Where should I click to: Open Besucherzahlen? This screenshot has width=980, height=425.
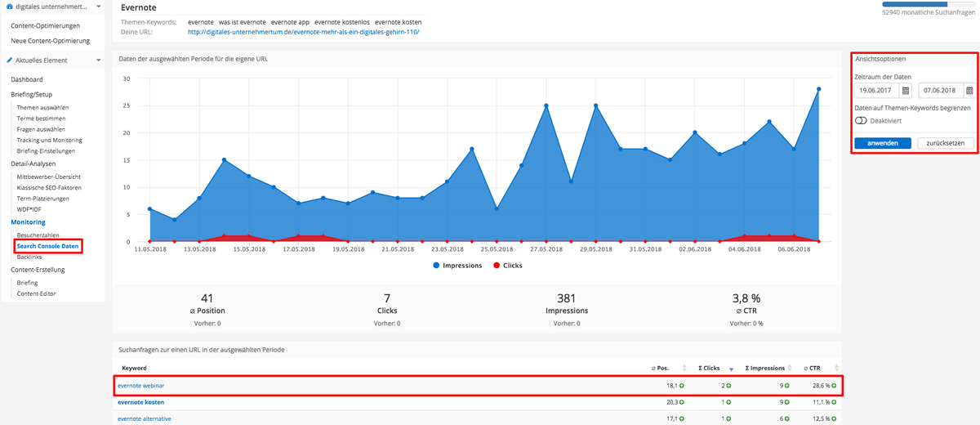pos(39,235)
